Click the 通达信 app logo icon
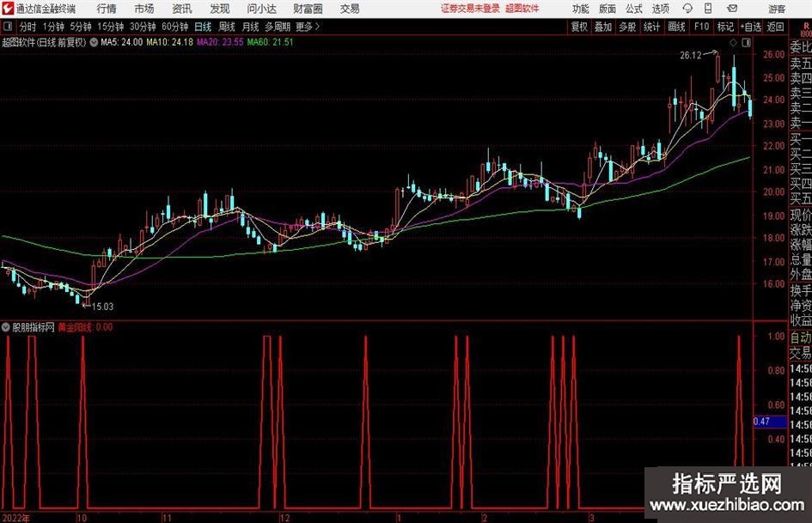Screen dimensions: 812x523 (x=8, y=9)
